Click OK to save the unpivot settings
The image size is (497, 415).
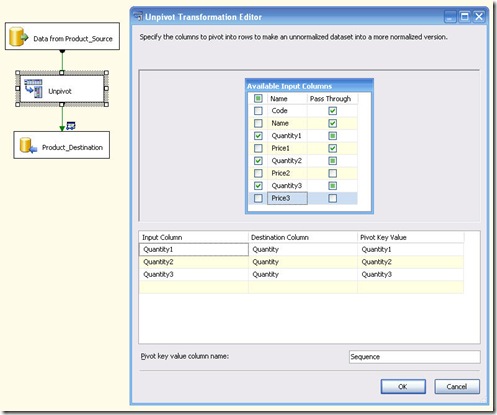[x=403, y=387]
